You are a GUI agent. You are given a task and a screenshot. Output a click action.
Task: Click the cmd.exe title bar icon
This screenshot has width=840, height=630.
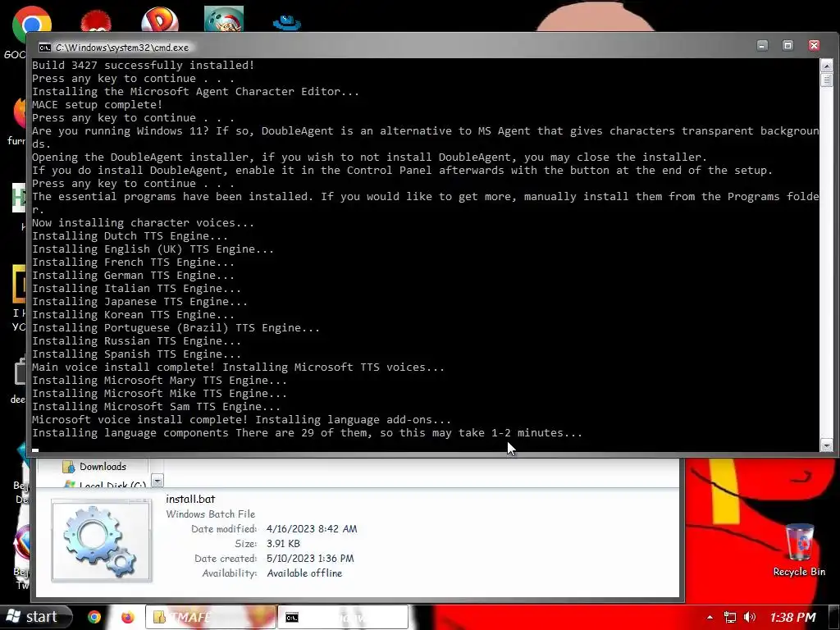point(44,48)
